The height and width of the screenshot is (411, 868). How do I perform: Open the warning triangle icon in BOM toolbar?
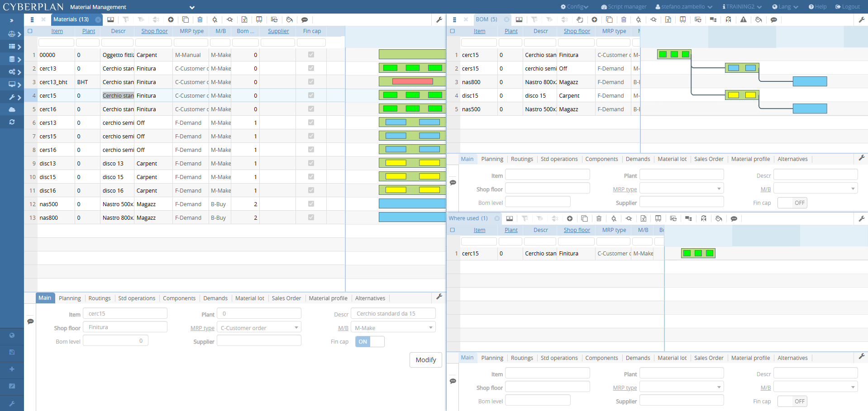pos(744,20)
